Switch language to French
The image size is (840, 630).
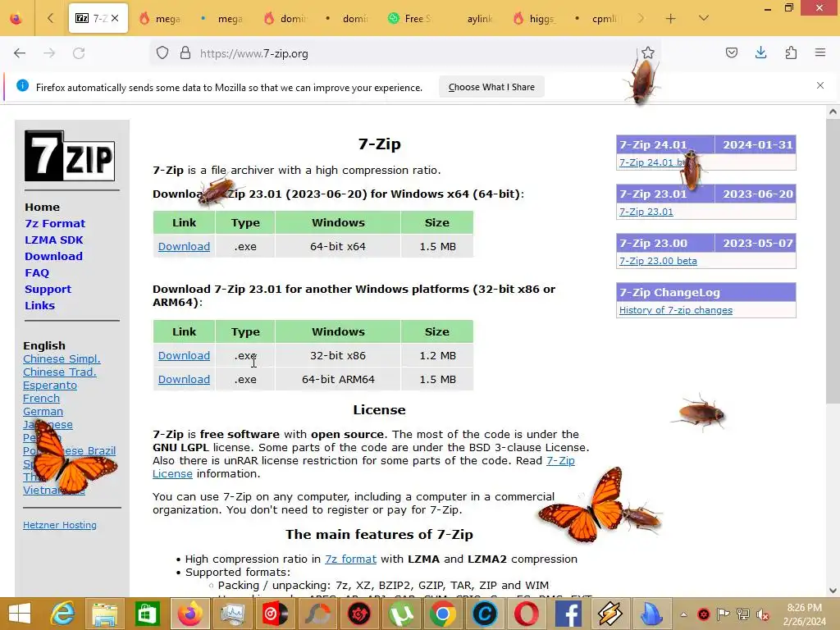[41, 398]
